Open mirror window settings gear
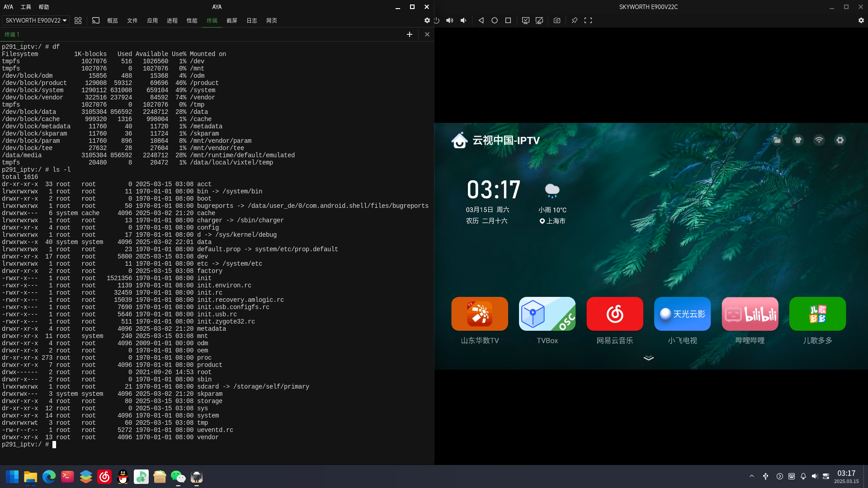868x488 pixels. (x=861, y=20)
